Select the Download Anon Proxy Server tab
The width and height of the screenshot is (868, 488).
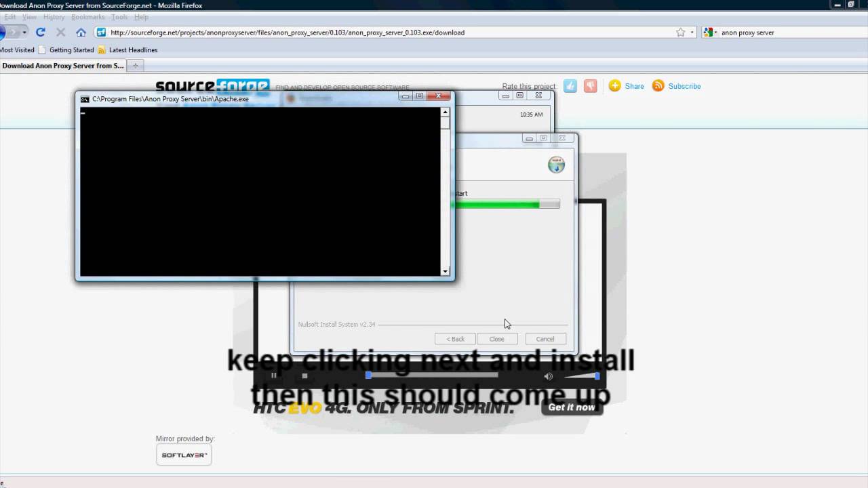tap(62, 66)
